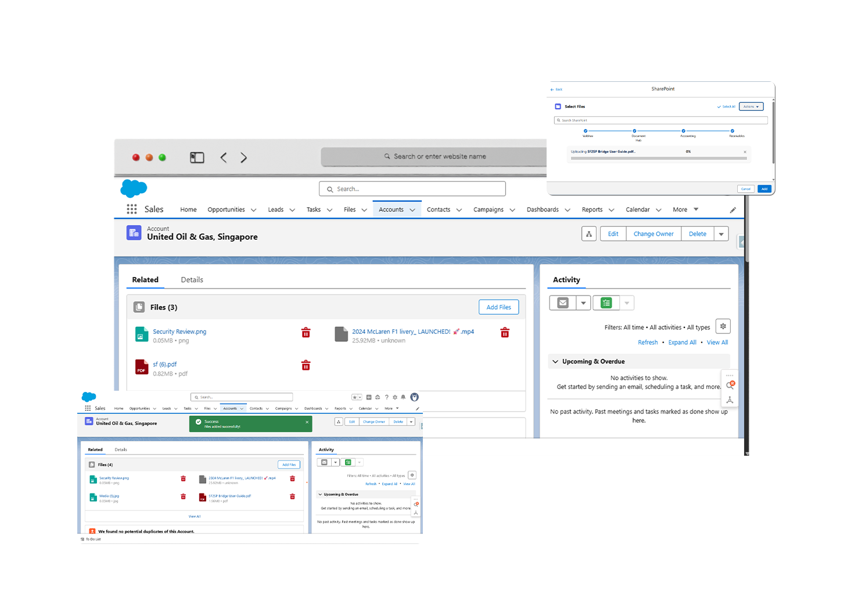The image size is (862, 616).
Task: Select the Email composer icon in Activity panel
Action: click(562, 302)
